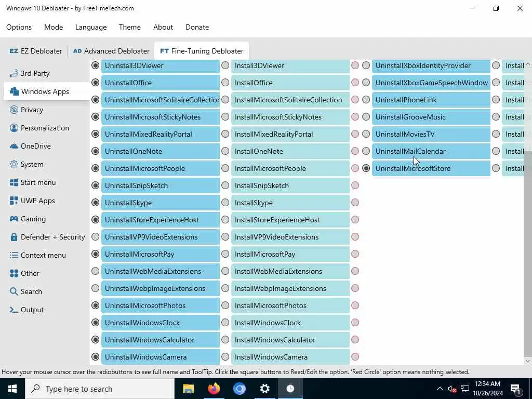Choose the UninstallMailCalendar radio button
Viewport: 532px width, 399px height.
366,151
